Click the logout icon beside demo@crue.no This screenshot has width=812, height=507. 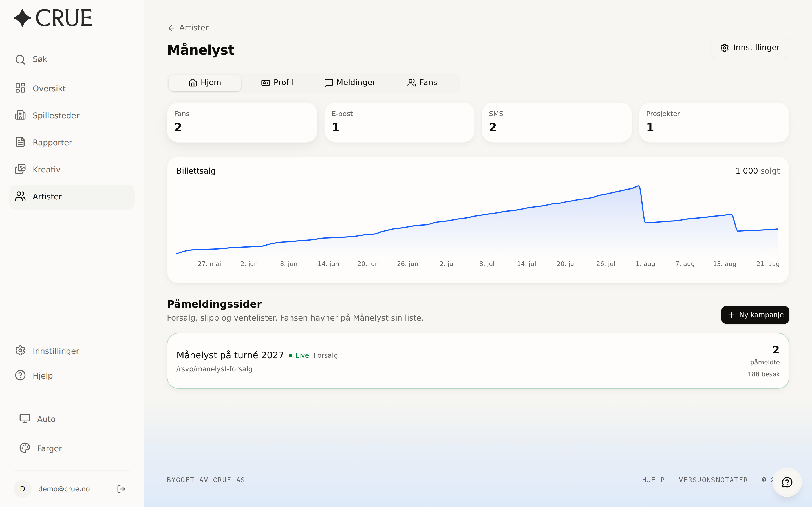pos(121,489)
